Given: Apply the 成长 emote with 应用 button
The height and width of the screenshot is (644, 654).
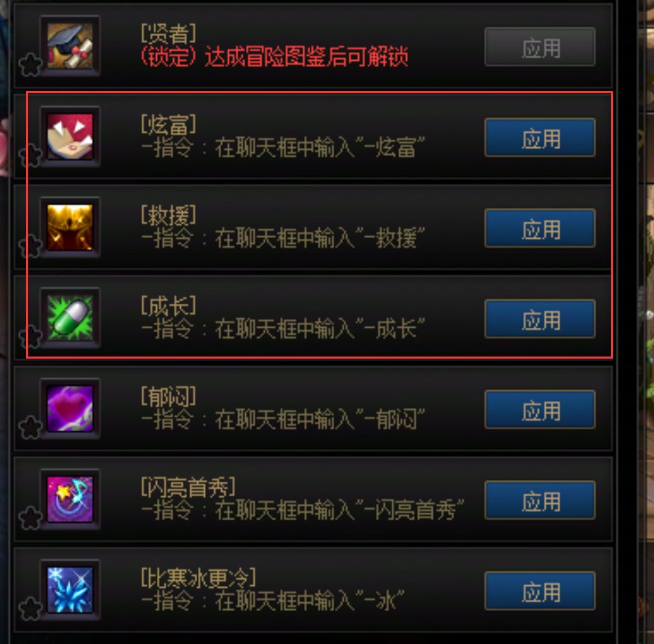Looking at the screenshot, I should (540, 319).
